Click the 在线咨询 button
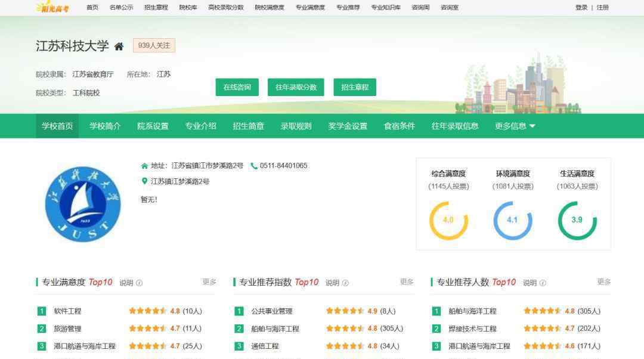Viewport: 644px width, 359px height. [237, 87]
